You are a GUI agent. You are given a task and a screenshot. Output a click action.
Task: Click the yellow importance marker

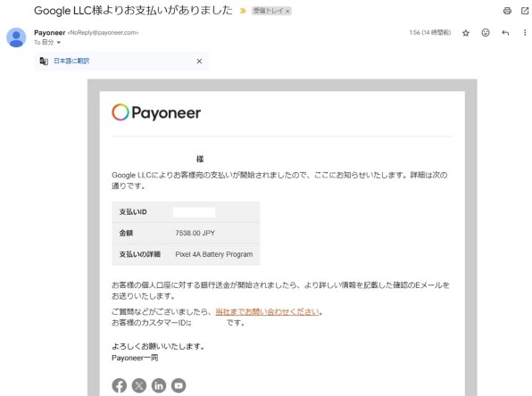(x=243, y=11)
